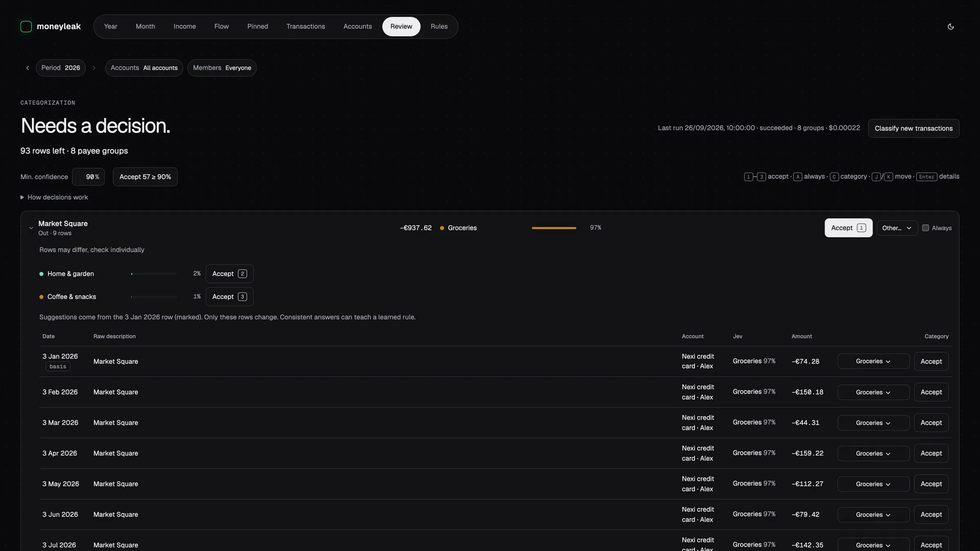Screen dimensions: 980x551
Task: Click the Amount column header
Action: tap(802, 336)
